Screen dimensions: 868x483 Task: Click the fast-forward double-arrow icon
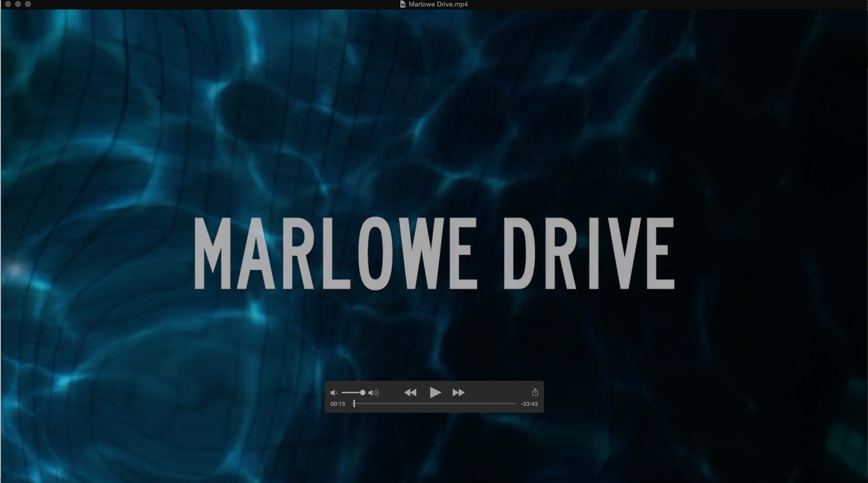point(458,392)
